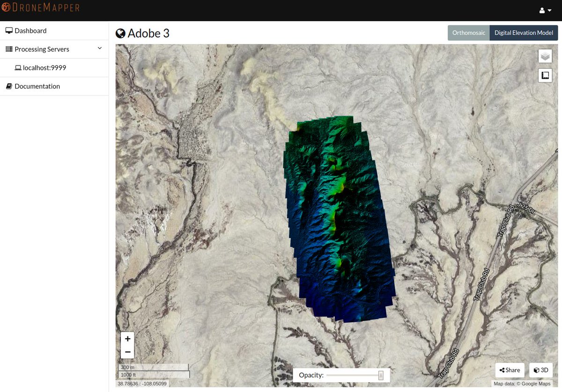Collapse the Processing Servers section
Viewport: 562px width, 392px height.
point(99,48)
